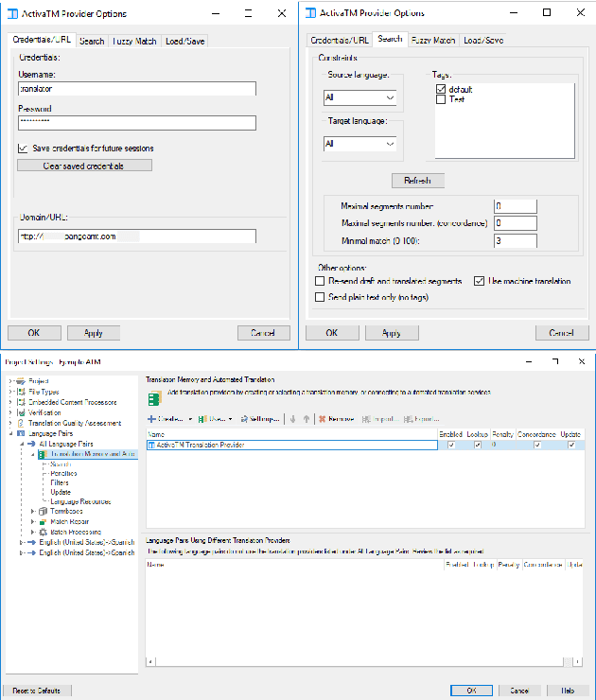Click the Batch Processing gear icon
This screenshot has width=596, height=700.
tap(43, 532)
